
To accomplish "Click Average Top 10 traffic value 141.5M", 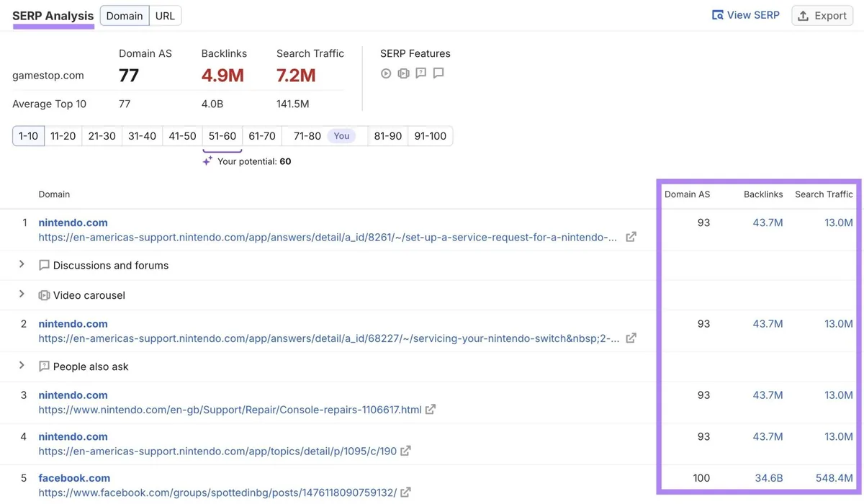I will pos(293,104).
